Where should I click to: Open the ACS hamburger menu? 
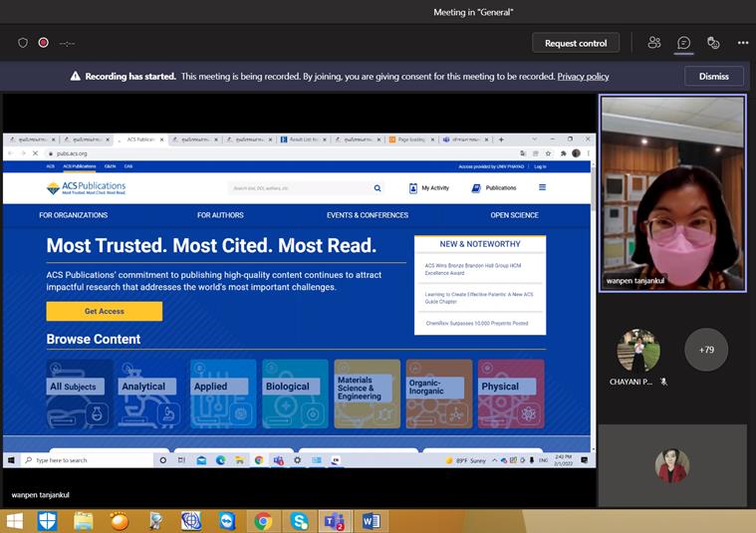pos(543,187)
